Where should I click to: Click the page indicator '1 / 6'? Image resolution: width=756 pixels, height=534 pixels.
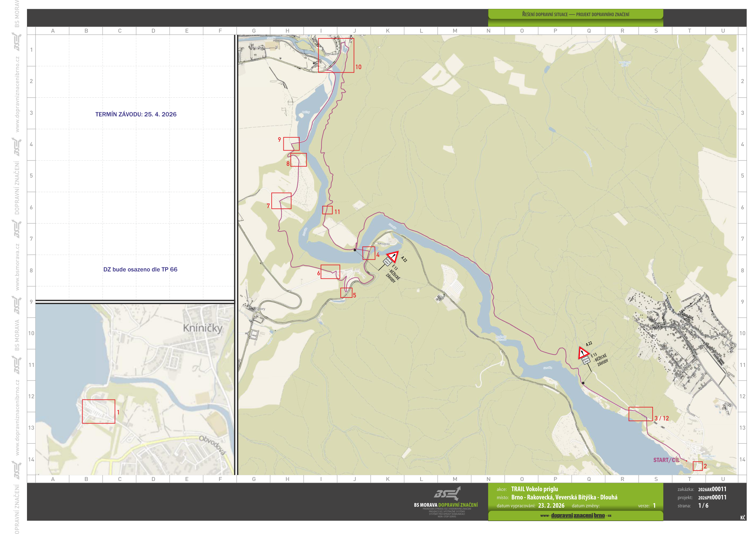703,505
